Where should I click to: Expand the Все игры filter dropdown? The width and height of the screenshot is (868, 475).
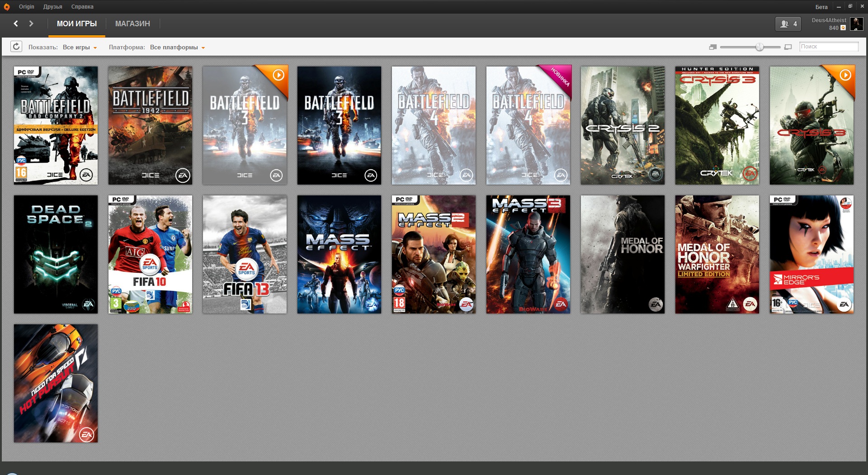(x=80, y=47)
